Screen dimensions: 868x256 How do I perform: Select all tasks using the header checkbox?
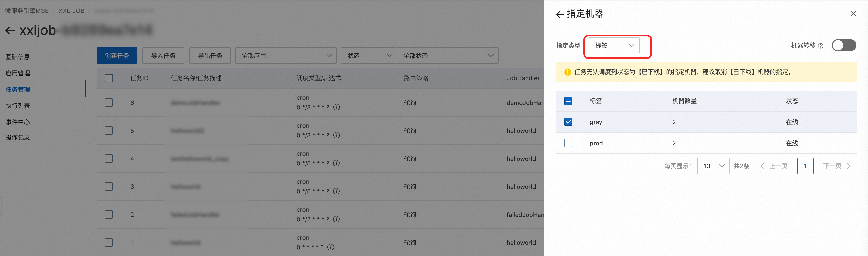(x=109, y=78)
